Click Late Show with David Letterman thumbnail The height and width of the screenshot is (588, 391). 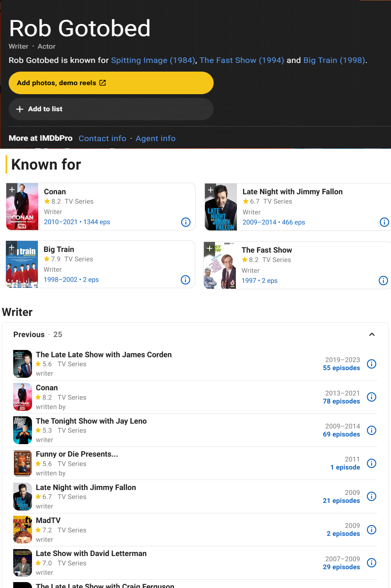(23, 563)
